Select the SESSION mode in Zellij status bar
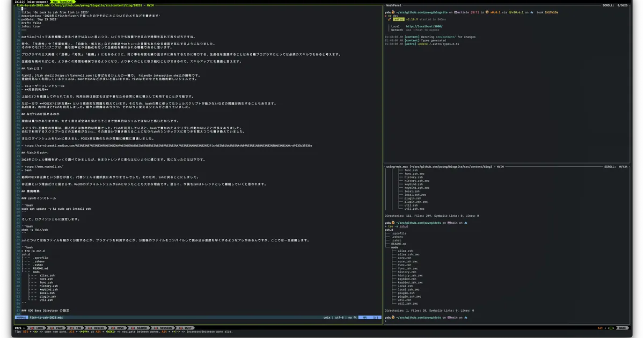This screenshot has width=644, height=338. tap(163, 328)
